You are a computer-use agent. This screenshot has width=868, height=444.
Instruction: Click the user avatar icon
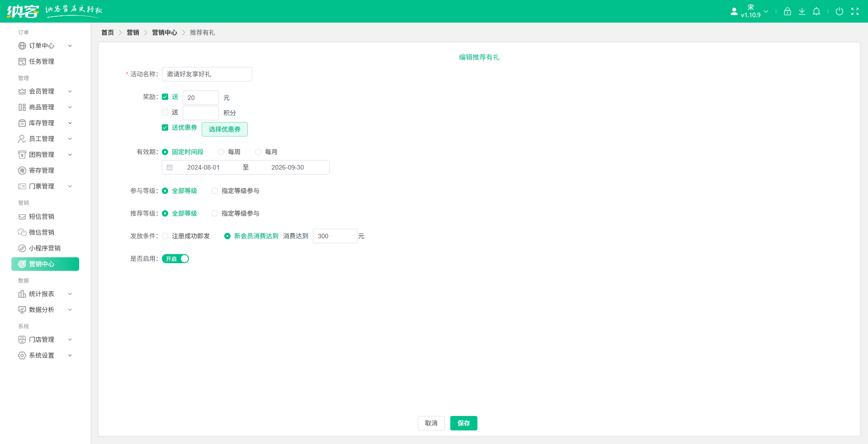pyautogui.click(x=734, y=11)
